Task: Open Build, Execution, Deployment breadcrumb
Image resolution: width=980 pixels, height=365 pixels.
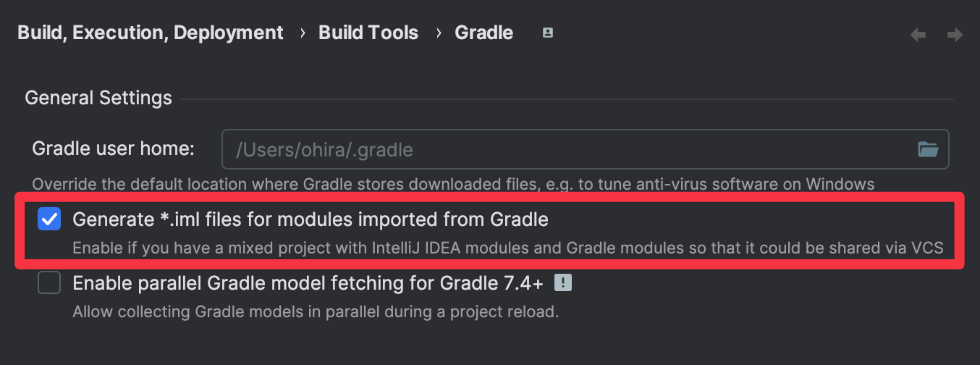Action: point(151,33)
